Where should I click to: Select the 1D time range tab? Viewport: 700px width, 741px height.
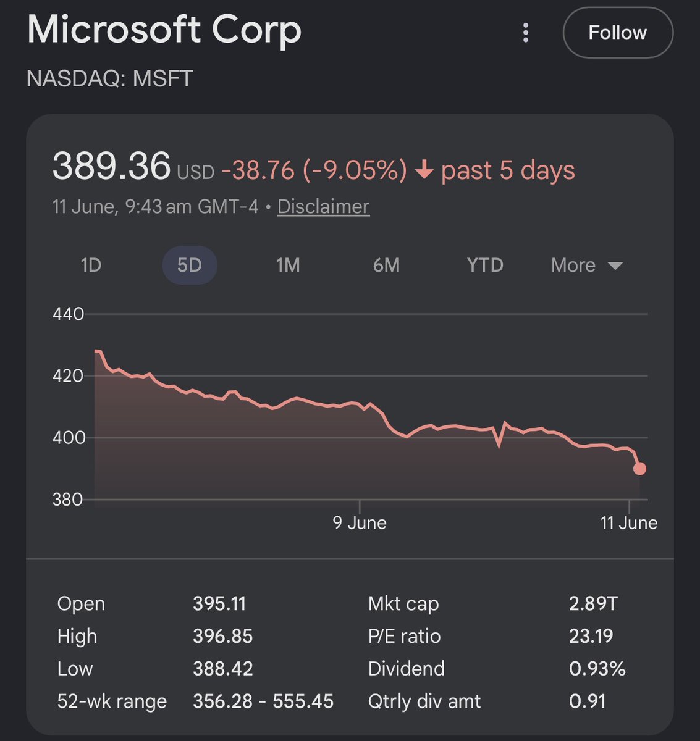tap(91, 266)
